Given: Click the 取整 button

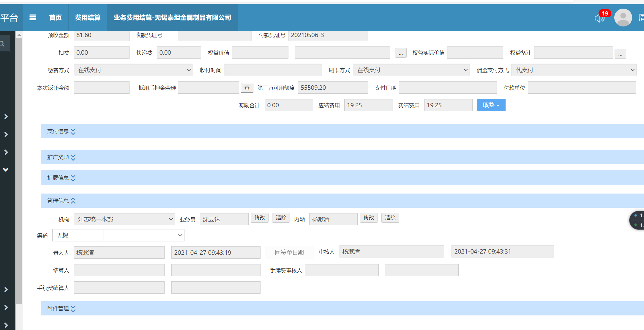Looking at the screenshot, I should pos(491,105).
